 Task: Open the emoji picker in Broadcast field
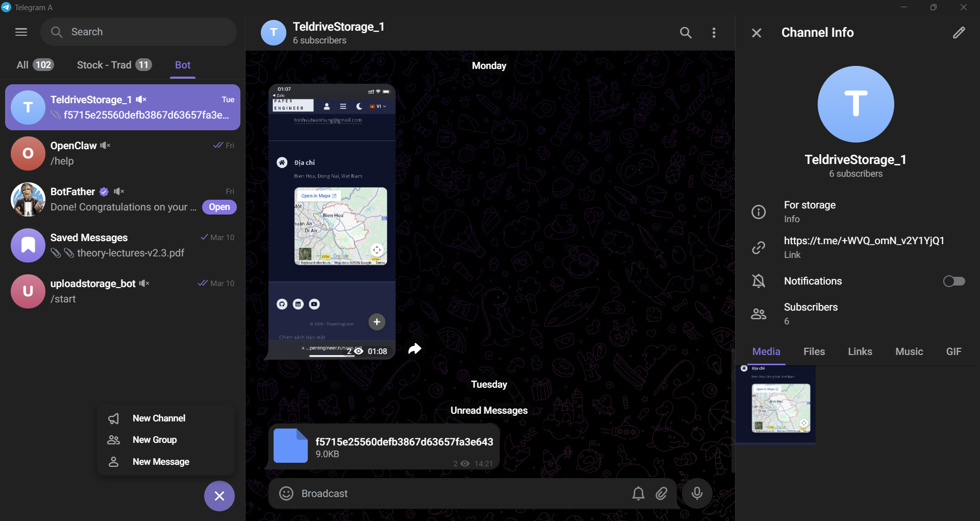click(286, 493)
